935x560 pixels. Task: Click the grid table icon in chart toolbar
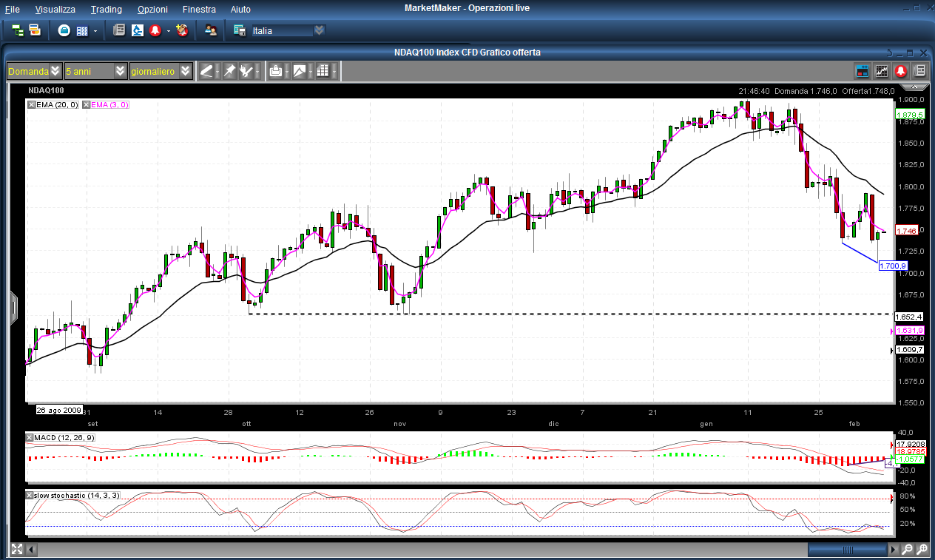click(x=323, y=71)
